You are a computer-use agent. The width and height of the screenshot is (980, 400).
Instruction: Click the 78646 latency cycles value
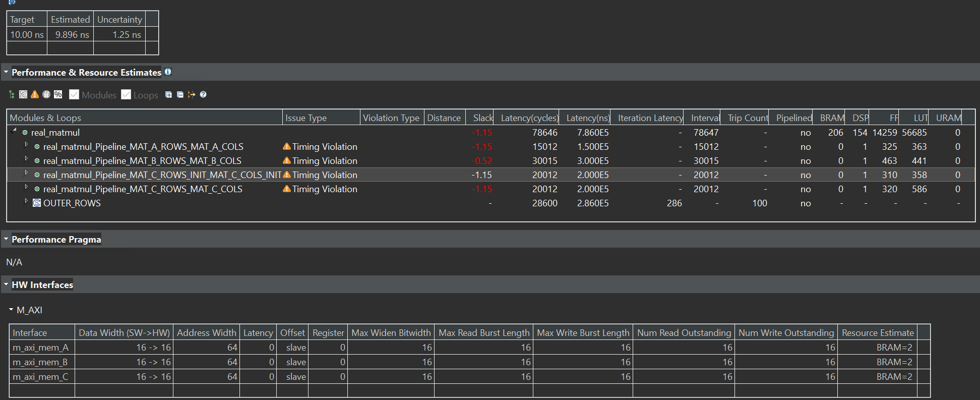coord(545,133)
